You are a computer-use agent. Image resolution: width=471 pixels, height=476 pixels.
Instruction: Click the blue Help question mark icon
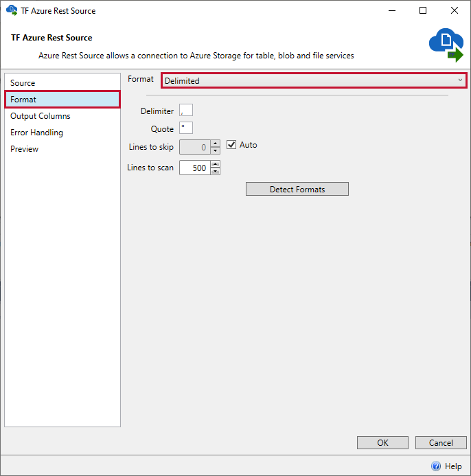point(436,466)
